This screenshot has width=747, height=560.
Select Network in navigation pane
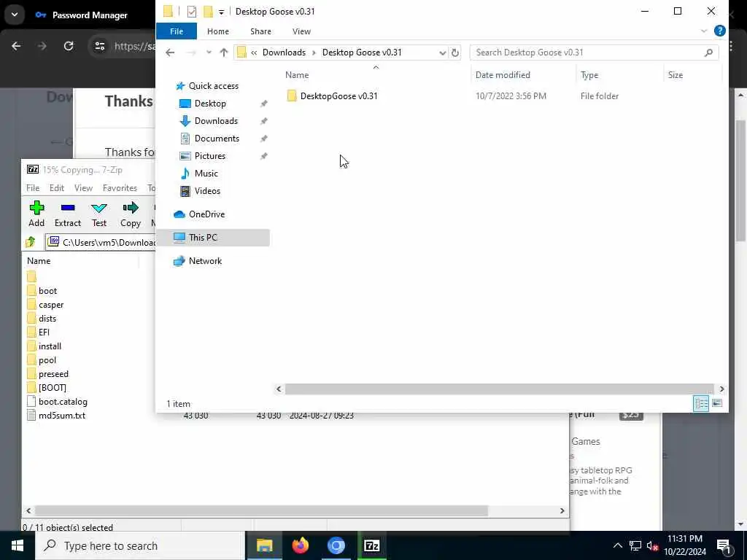click(205, 261)
